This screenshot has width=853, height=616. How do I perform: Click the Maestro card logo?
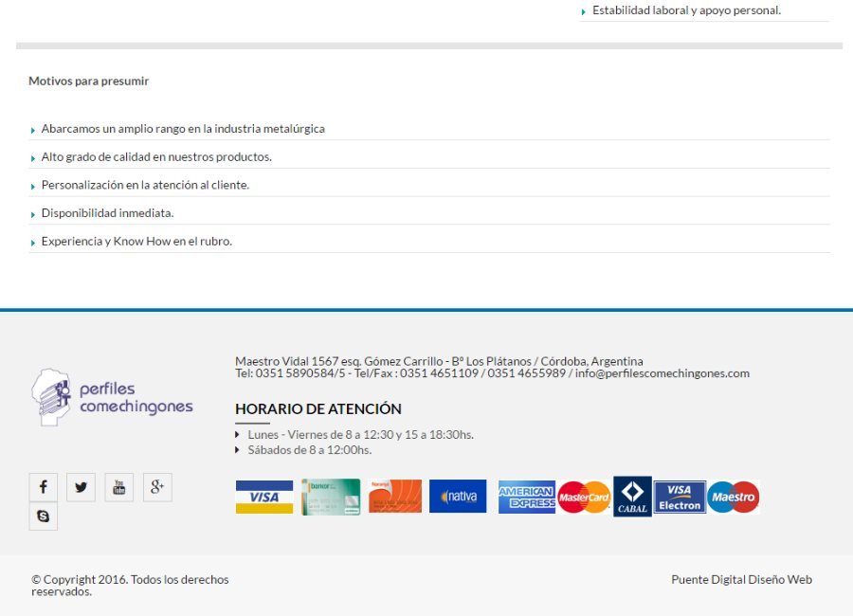click(734, 497)
